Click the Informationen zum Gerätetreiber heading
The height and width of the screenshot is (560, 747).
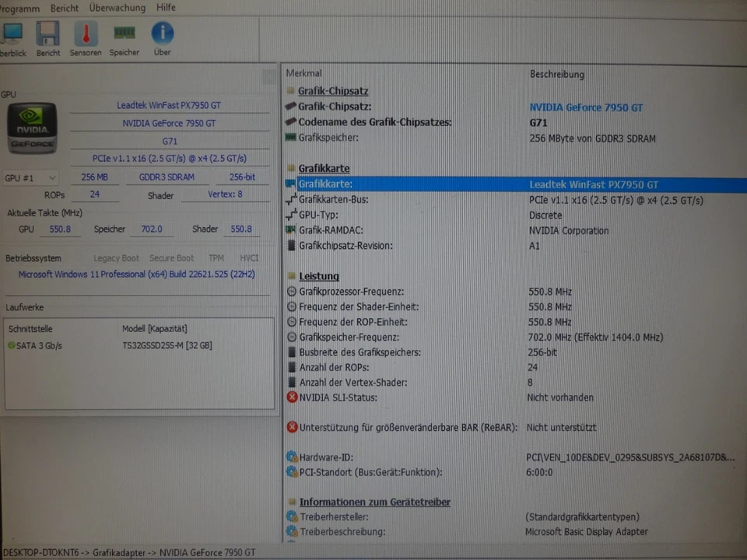click(x=374, y=502)
